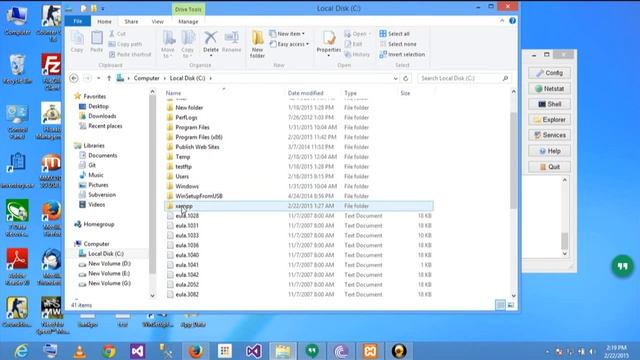Click Help button in XAMPP panel
This screenshot has width=640, height=360.
pyautogui.click(x=549, y=151)
